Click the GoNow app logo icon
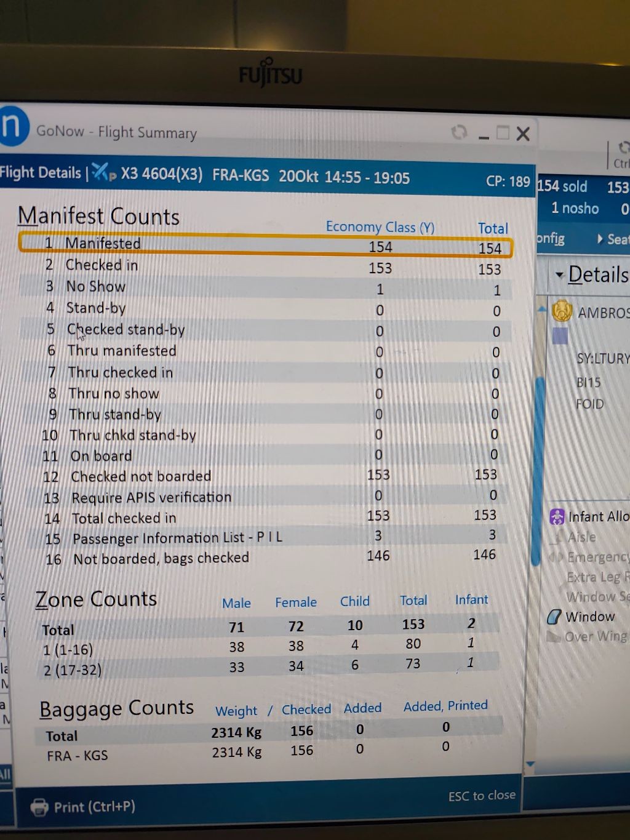This screenshot has width=630, height=840. pos(12,126)
